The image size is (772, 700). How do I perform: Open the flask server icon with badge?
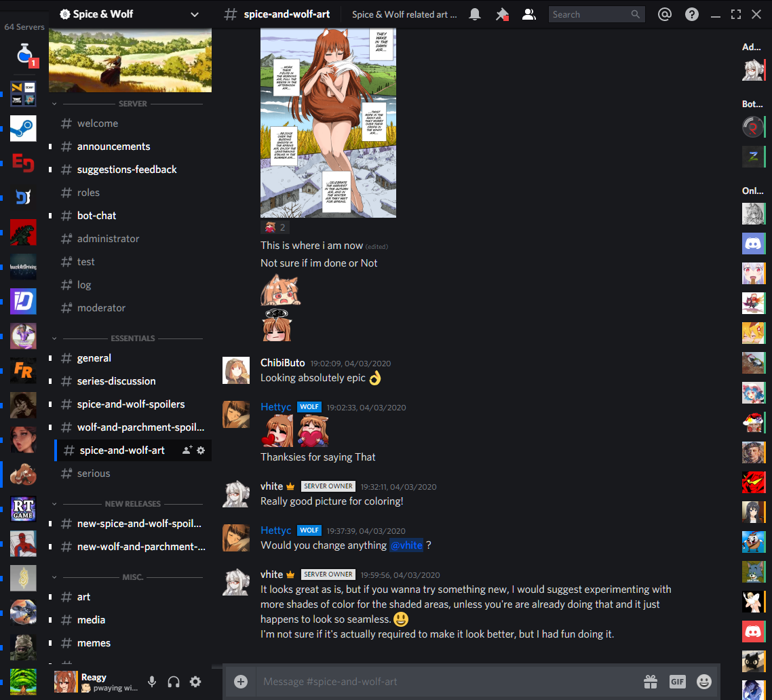pos(23,55)
